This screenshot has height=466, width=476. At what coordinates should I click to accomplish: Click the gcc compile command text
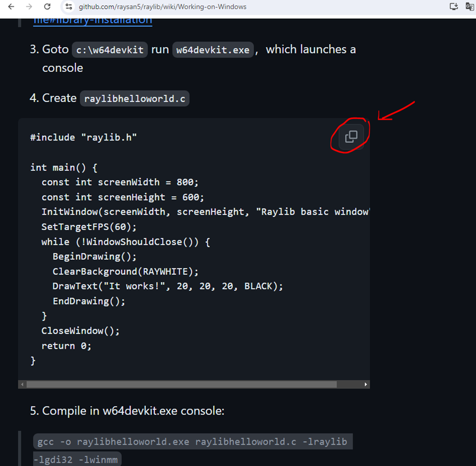[192, 442]
